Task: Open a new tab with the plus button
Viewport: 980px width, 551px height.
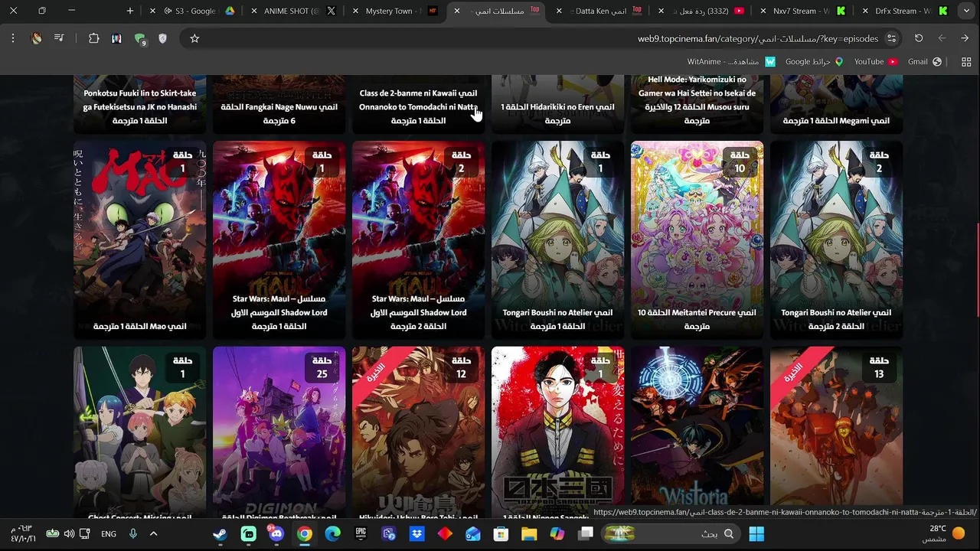Action: click(x=130, y=11)
